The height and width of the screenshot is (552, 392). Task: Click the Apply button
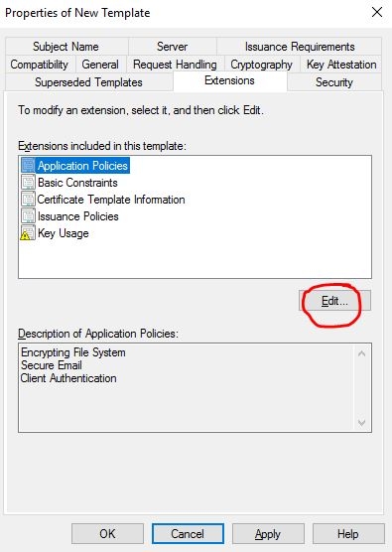click(268, 534)
